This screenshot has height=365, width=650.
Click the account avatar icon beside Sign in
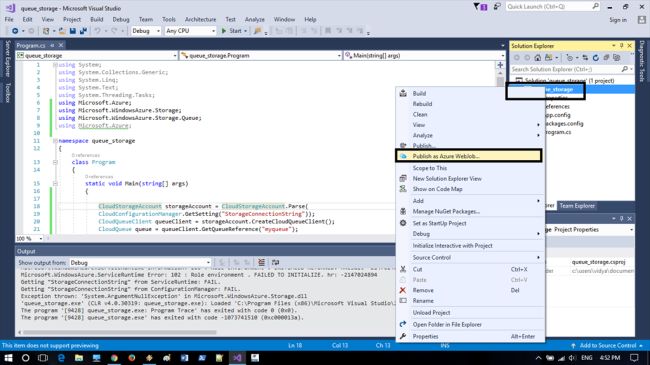642,19
